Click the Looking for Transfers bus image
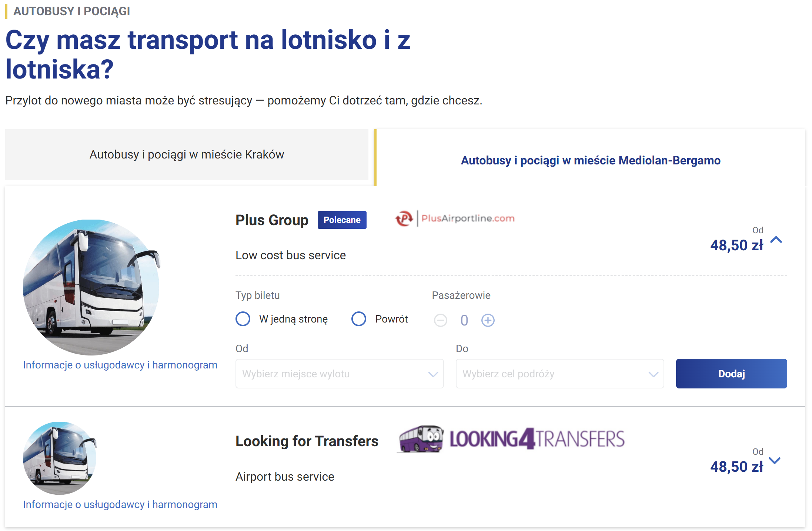Screen dimensions: 812x531 [x=60, y=458]
